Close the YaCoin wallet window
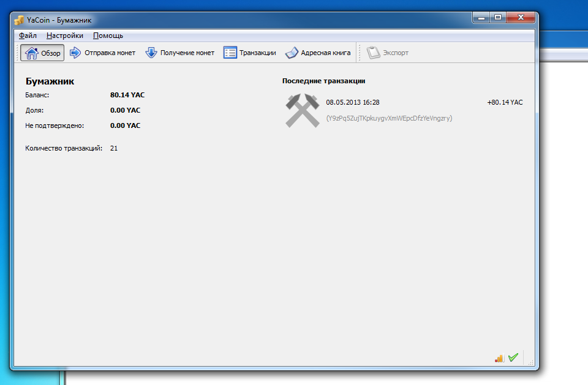 pos(520,18)
